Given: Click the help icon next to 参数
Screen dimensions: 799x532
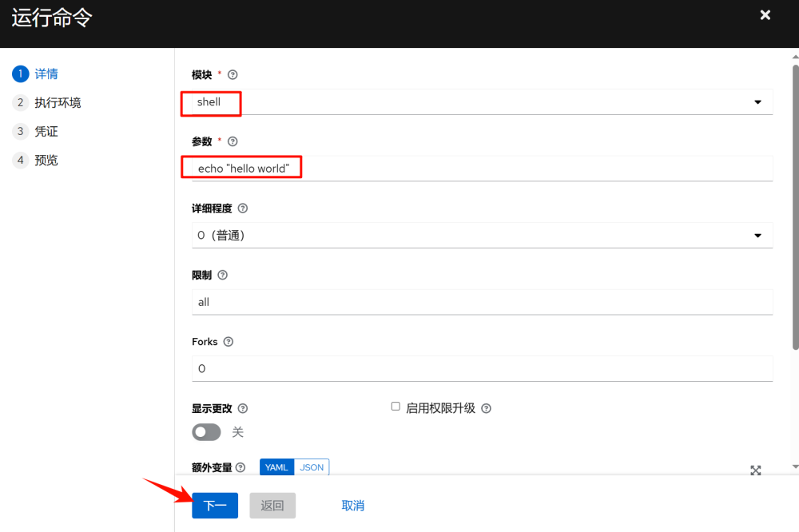Looking at the screenshot, I should pos(233,141).
